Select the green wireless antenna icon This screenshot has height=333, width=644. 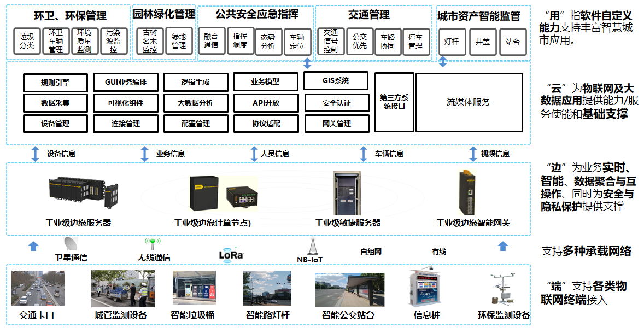click(152, 243)
